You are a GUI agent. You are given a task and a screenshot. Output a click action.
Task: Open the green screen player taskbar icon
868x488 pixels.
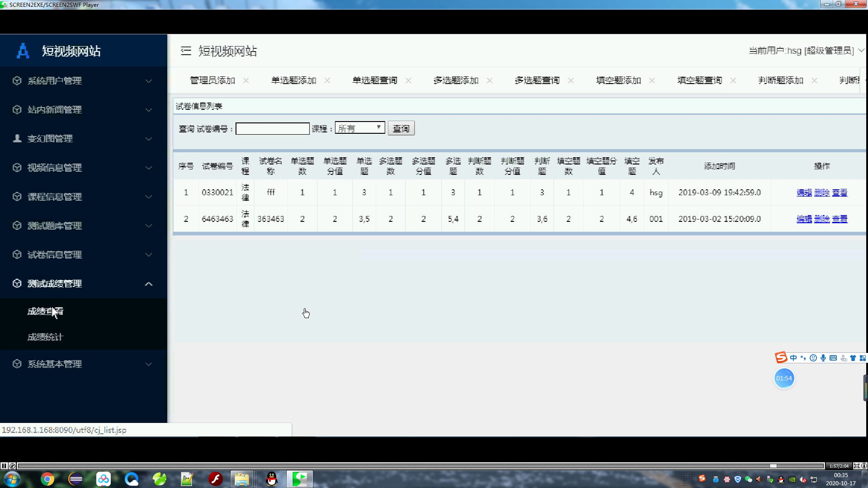coord(299,479)
